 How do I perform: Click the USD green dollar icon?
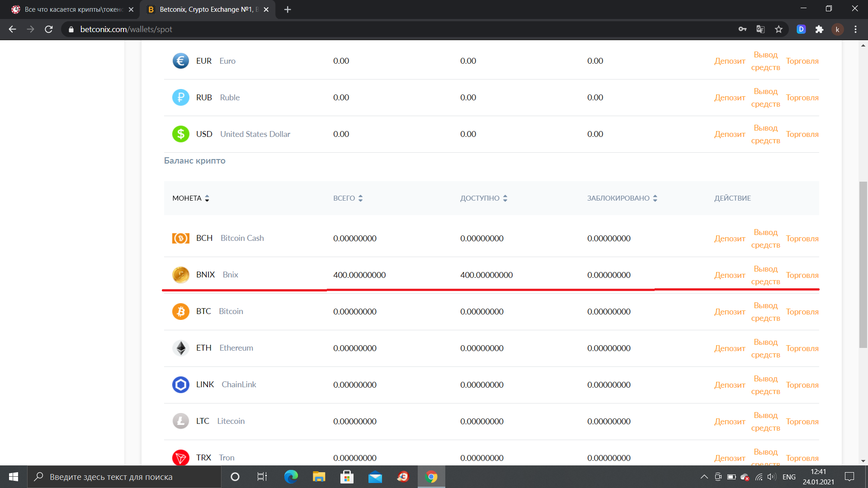pos(180,134)
